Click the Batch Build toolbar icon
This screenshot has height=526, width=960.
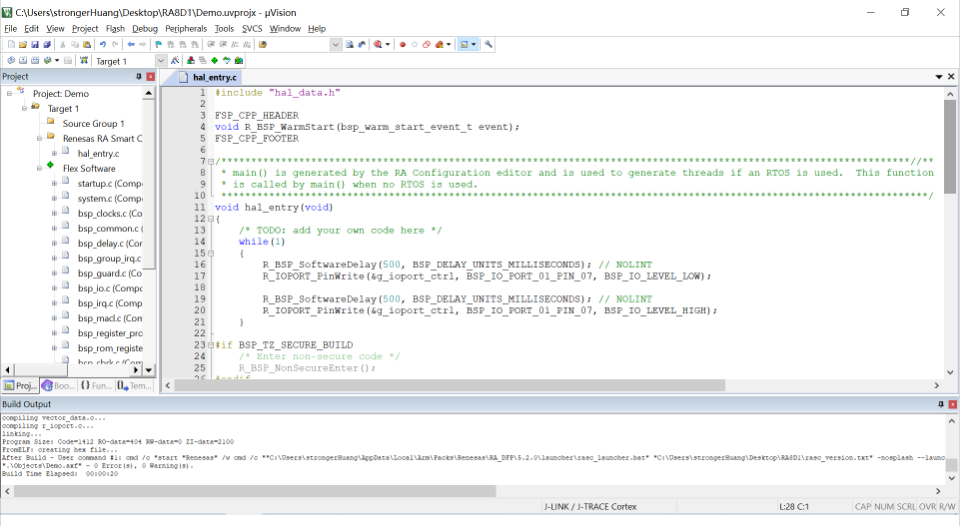pos(47,61)
